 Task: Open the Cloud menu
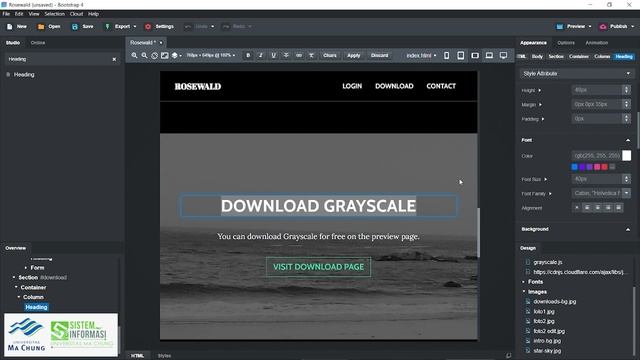click(x=76, y=14)
